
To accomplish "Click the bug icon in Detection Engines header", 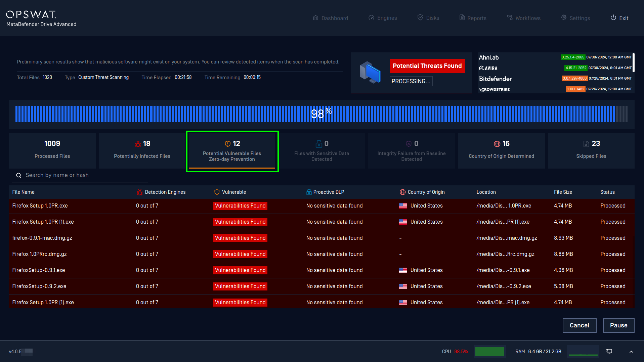I will pyautogui.click(x=140, y=192).
